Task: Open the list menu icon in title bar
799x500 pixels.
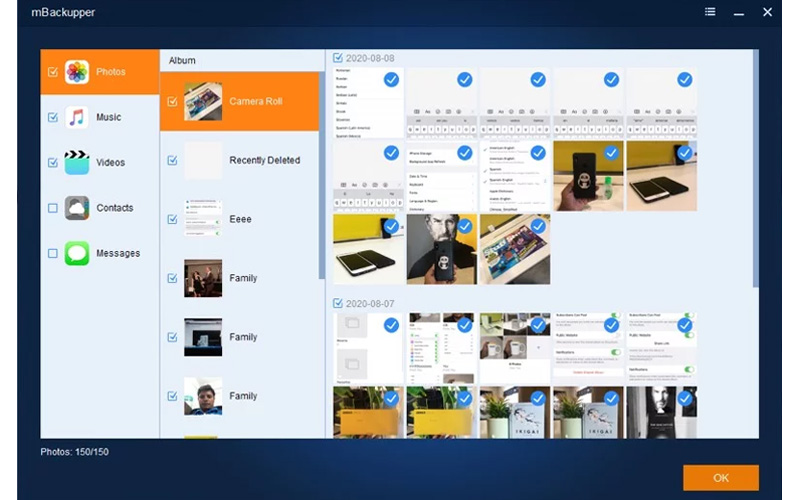Action: [x=710, y=12]
